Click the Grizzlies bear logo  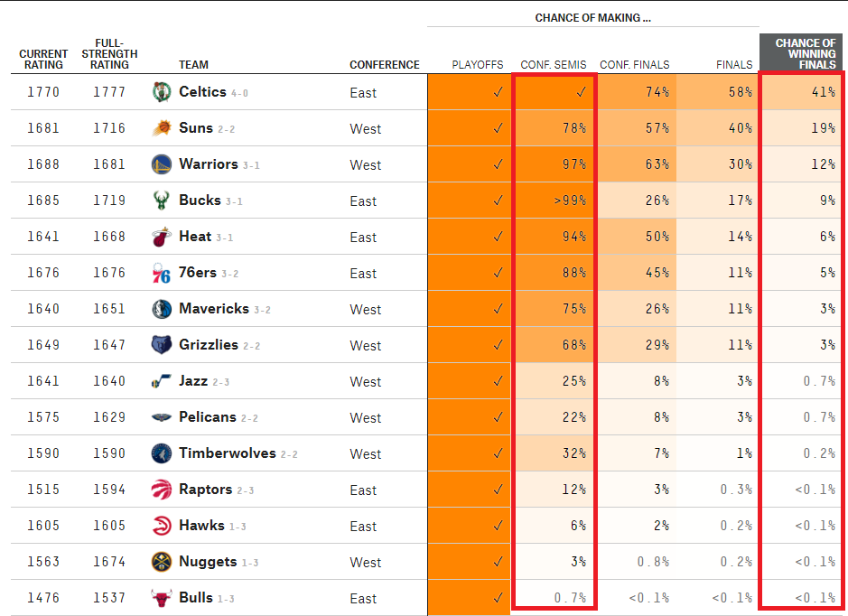(x=161, y=344)
